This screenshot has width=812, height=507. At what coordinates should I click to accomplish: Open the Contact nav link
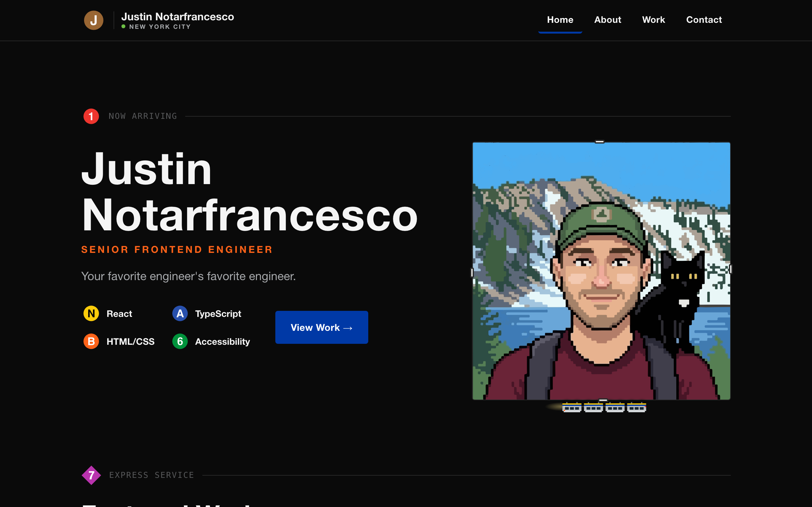coord(704,20)
